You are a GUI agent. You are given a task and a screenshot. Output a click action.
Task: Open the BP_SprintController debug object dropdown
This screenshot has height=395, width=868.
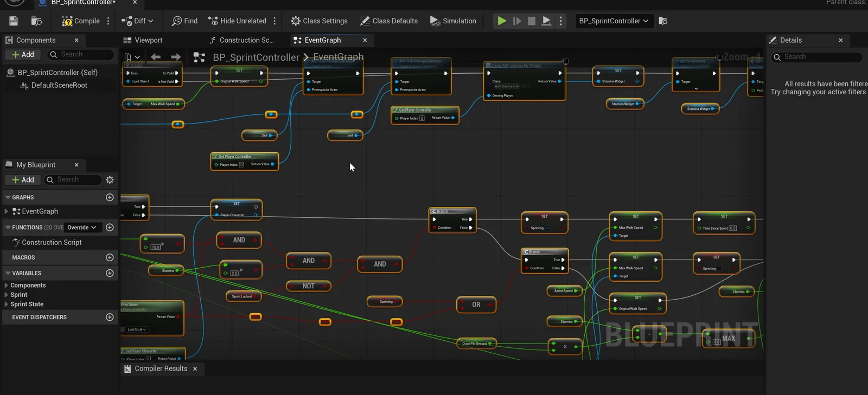click(x=614, y=21)
